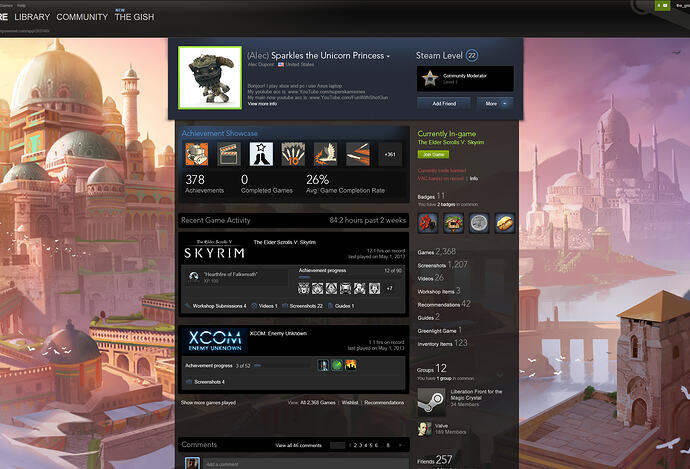The width and height of the screenshot is (690, 469).
Task: Click the clapperboard achievement icon
Action: (x=229, y=154)
